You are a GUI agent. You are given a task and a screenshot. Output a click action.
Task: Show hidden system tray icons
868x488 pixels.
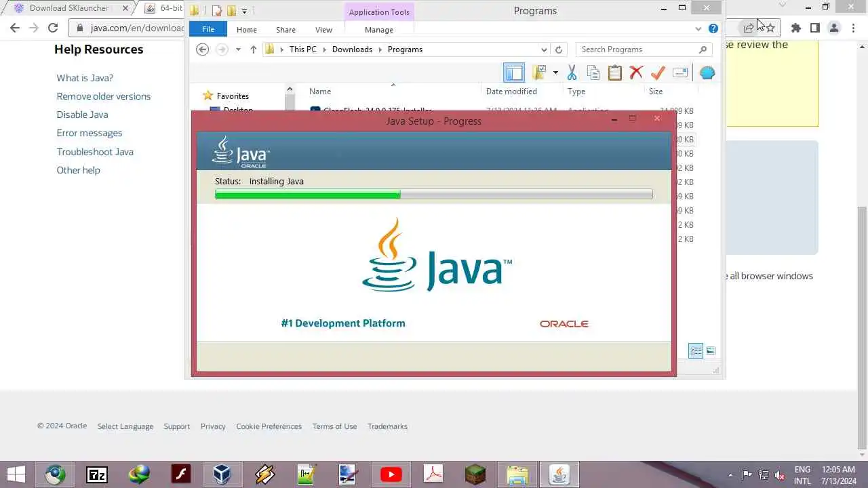click(730, 474)
